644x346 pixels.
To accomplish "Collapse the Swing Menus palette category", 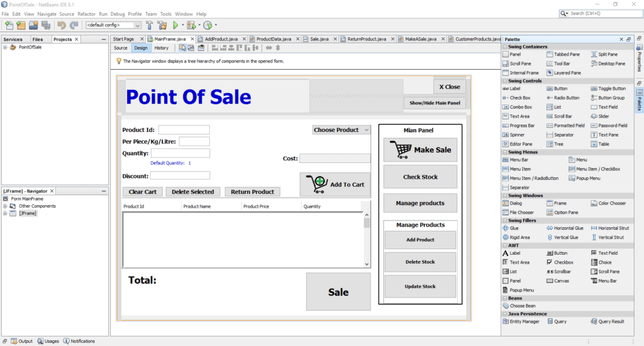I will click(x=505, y=152).
